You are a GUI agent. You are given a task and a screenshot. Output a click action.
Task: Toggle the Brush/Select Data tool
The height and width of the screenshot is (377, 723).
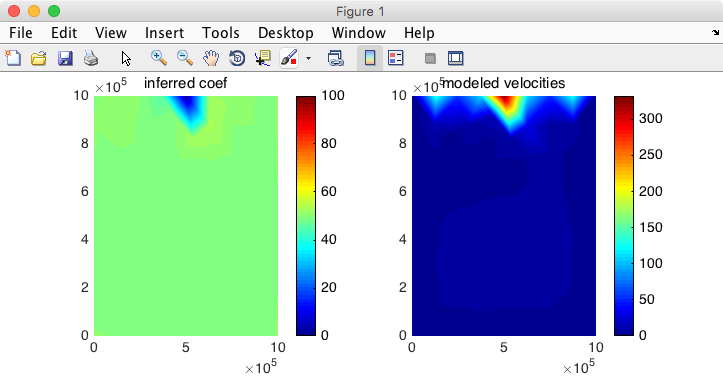pyautogui.click(x=289, y=59)
